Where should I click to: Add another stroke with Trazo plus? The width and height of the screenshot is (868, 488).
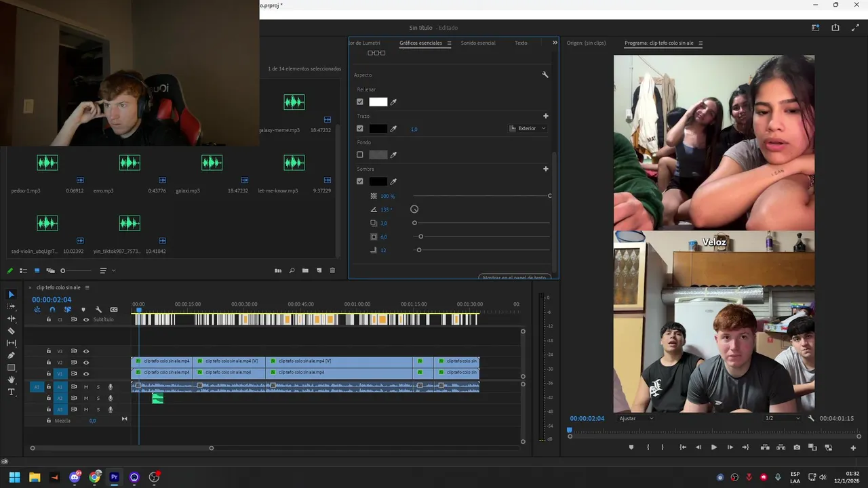(x=545, y=116)
